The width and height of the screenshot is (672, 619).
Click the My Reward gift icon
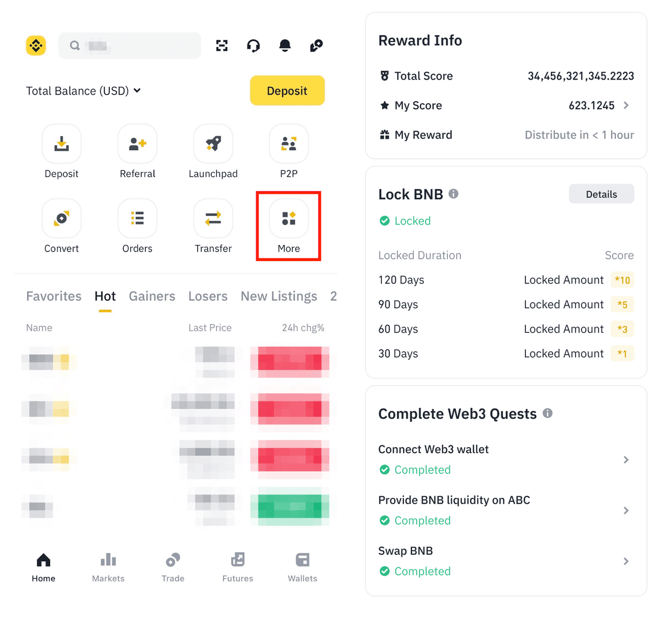385,135
